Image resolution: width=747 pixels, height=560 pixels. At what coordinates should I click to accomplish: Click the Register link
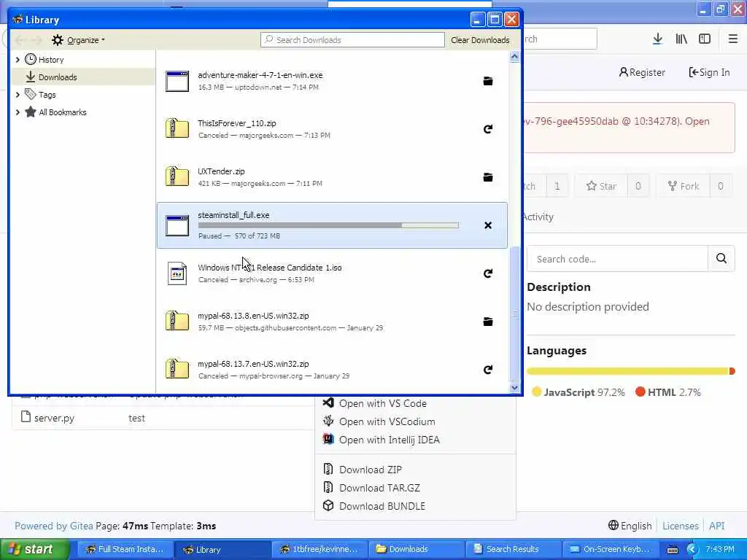tap(642, 72)
